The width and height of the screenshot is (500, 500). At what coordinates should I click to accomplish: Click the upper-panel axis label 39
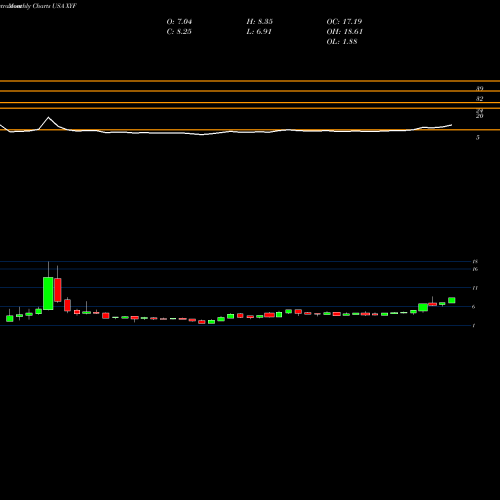[x=479, y=89]
